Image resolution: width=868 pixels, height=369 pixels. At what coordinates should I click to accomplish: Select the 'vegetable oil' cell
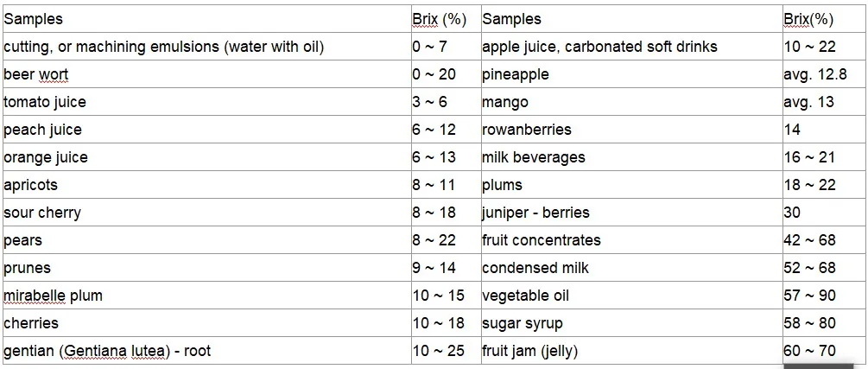tap(526, 296)
